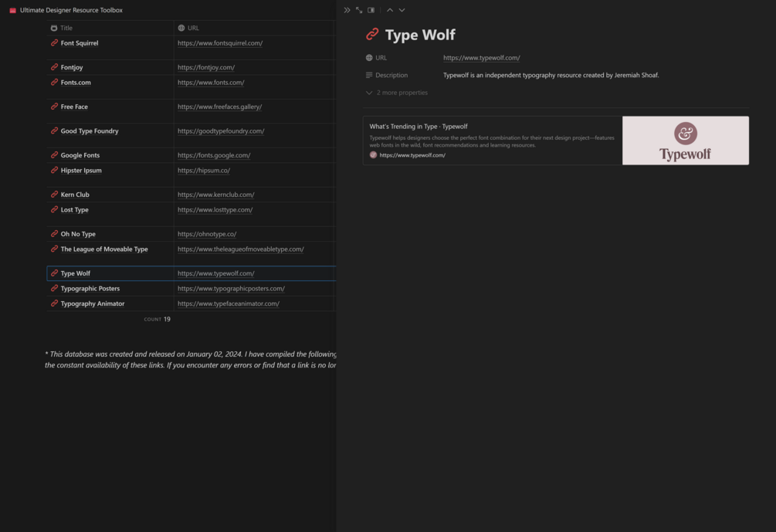This screenshot has width=776, height=532.
Task: Open www.fonts.com URL link
Action: [211, 83]
